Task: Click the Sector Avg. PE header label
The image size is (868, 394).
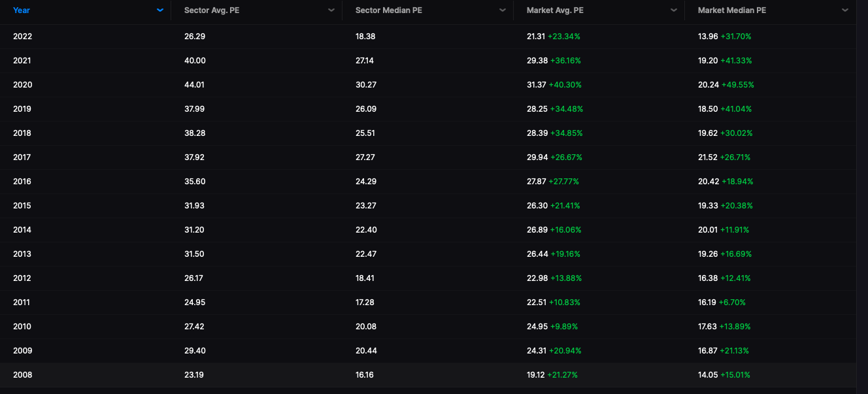Action: [x=212, y=10]
